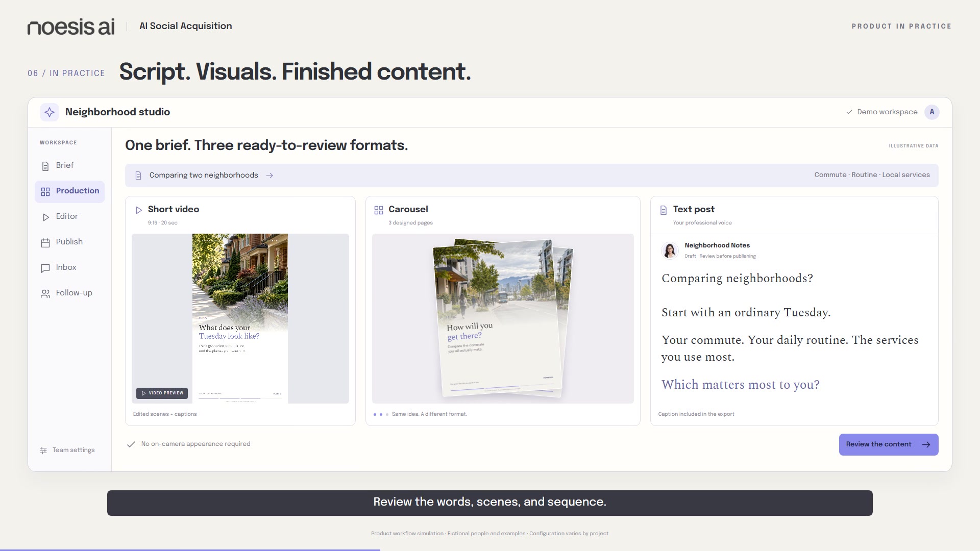Viewport: 980px width, 551px height.
Task: Click the play icon beside the Short video heading
Action: pyautogui.click(x=138, y=210)
